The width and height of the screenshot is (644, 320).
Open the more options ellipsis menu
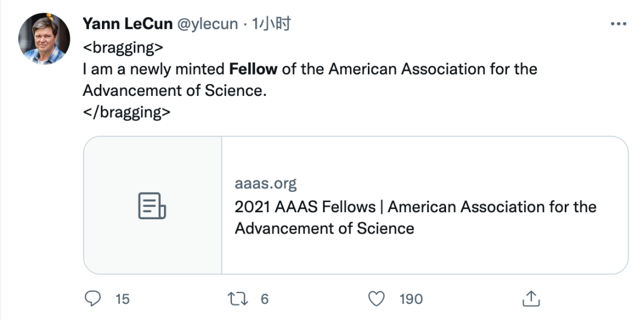[618, 24]
